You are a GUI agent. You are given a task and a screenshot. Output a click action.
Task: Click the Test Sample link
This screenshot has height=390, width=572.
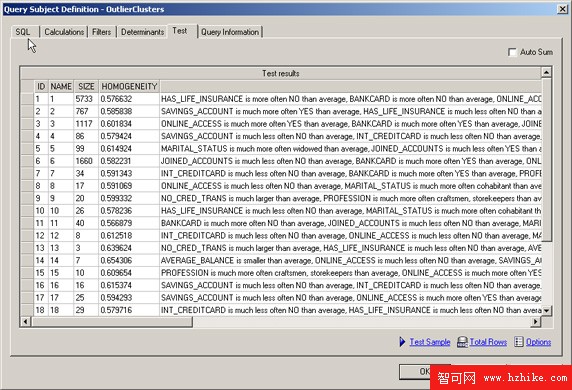tap(430, 342)
